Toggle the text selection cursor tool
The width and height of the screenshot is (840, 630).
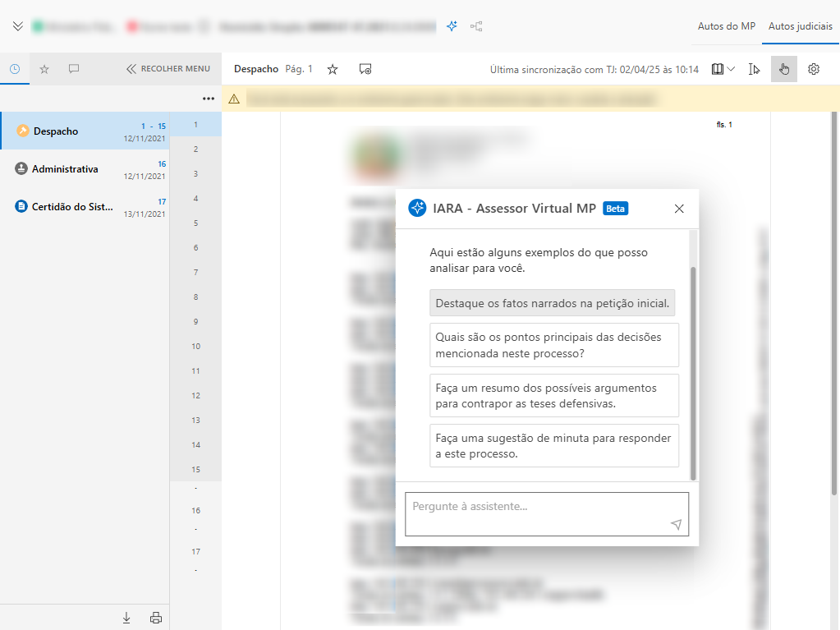(755, 69)
